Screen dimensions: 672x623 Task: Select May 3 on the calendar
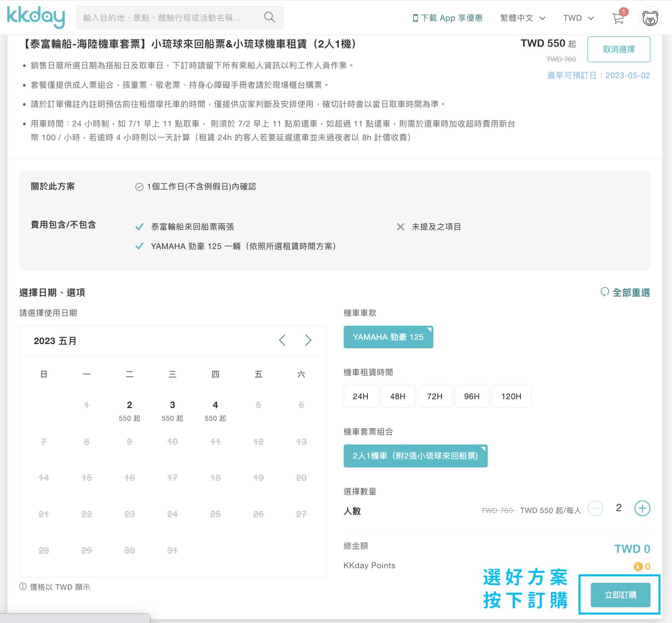[x=172, y=411]
